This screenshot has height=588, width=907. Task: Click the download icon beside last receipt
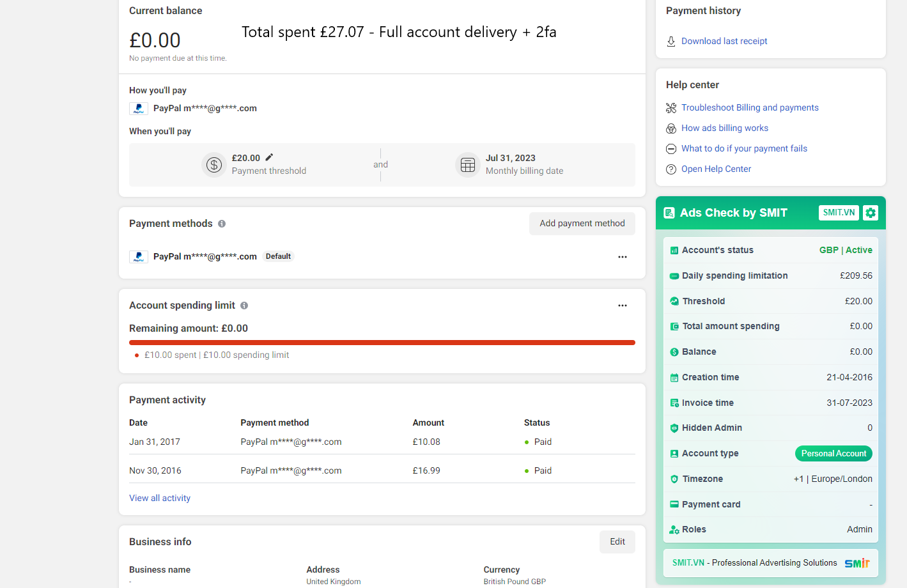click(671, 42)
